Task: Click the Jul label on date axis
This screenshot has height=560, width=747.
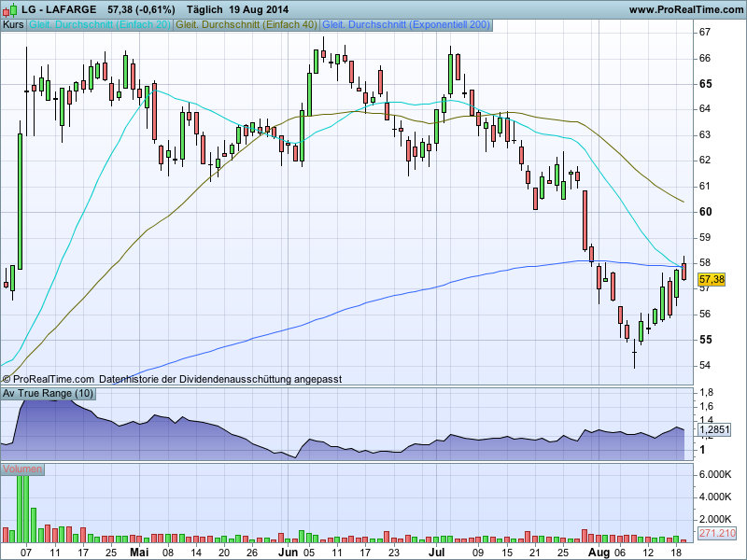Action: 436,552
